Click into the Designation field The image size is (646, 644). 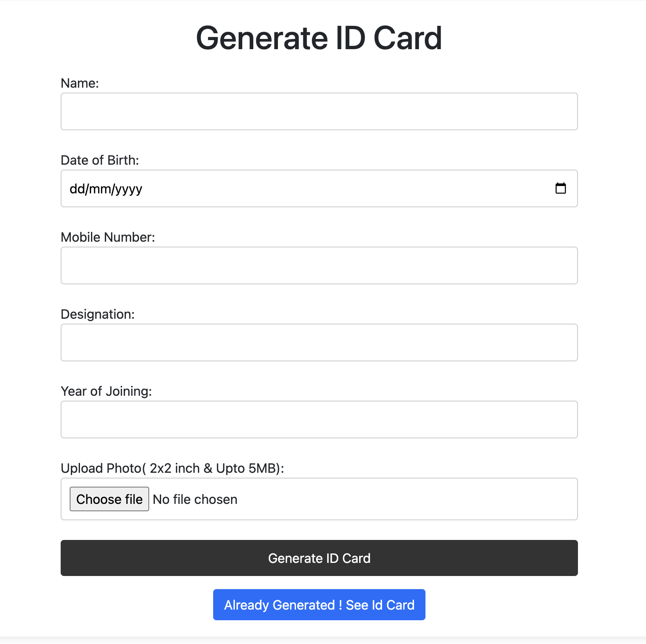tap(319, 342)
